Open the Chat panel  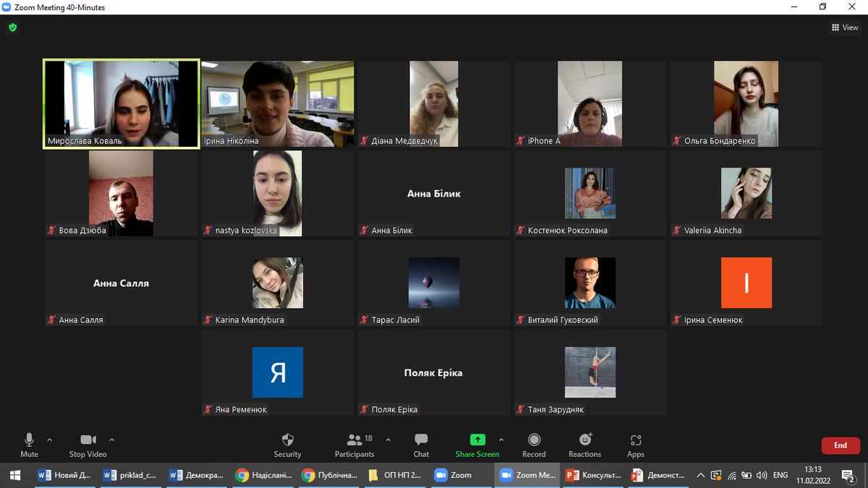click(421, 445)
